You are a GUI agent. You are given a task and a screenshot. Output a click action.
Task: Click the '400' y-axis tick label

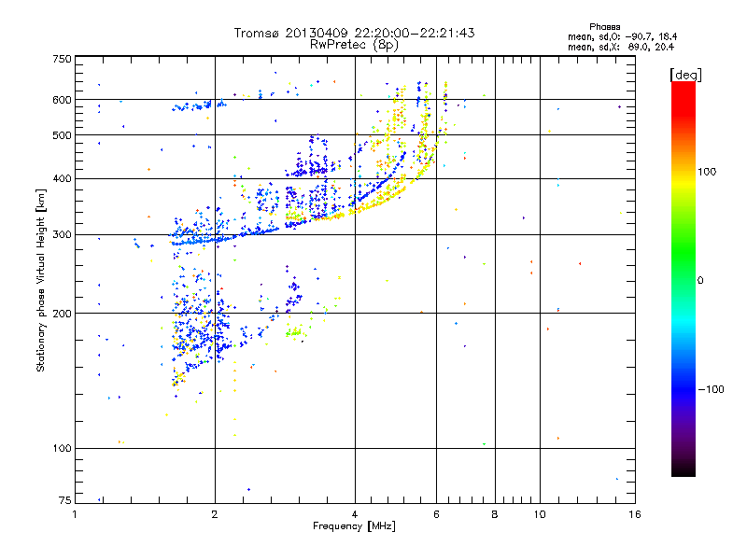pos(63,178)
